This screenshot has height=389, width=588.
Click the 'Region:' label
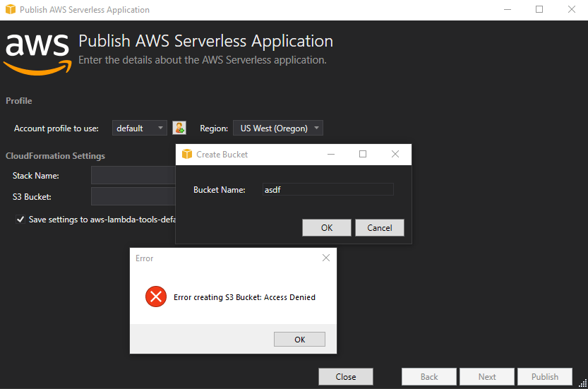click(x=214, y=128)
